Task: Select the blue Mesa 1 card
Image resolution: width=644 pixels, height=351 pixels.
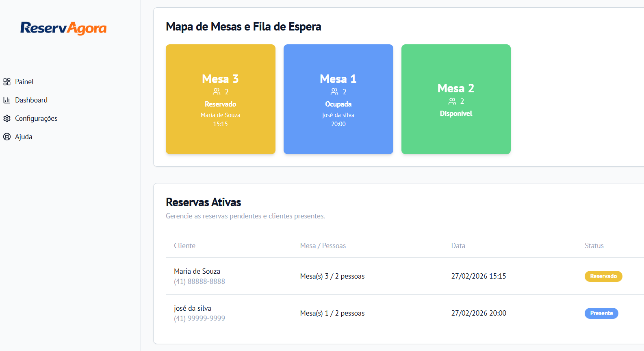Action: click(x=338, y=99)
